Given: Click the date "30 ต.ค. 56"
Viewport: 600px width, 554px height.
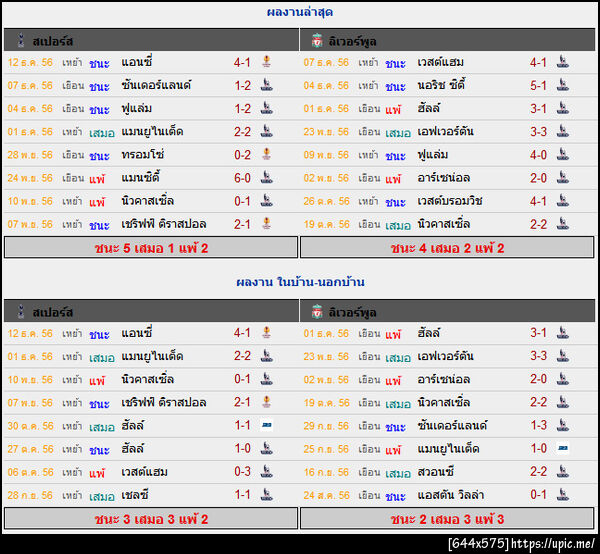Looking at the screenshot, I should pos(30,425).
